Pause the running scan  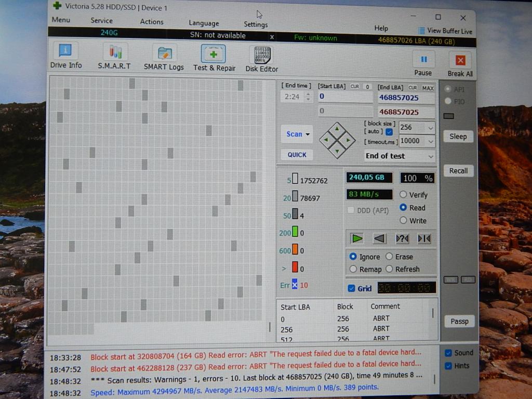pyautogui.click(x=423, y=64)
